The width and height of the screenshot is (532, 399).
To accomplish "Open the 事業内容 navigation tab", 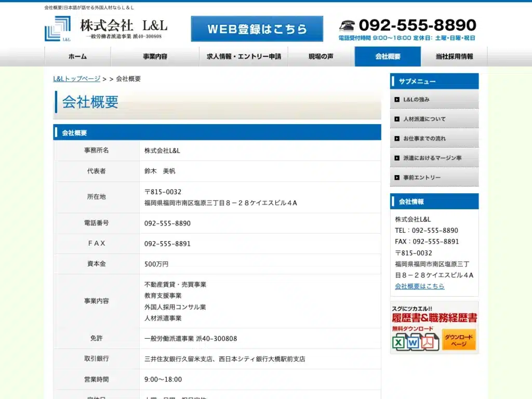I will click(x=155, y=56).
